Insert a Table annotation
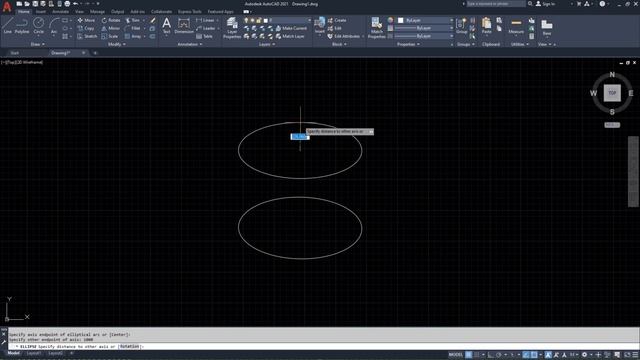Screen dimensions: 640x360 (x=204, y=36)
